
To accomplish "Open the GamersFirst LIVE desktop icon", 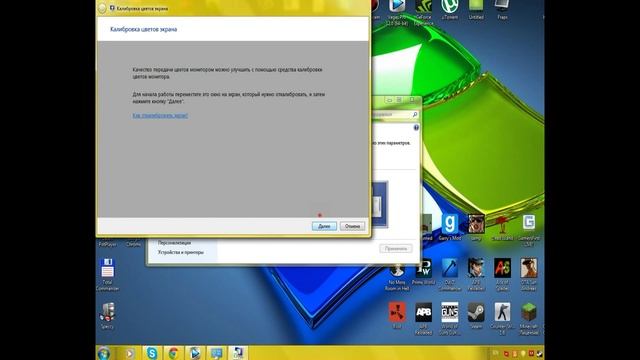I will coord(529,230).
